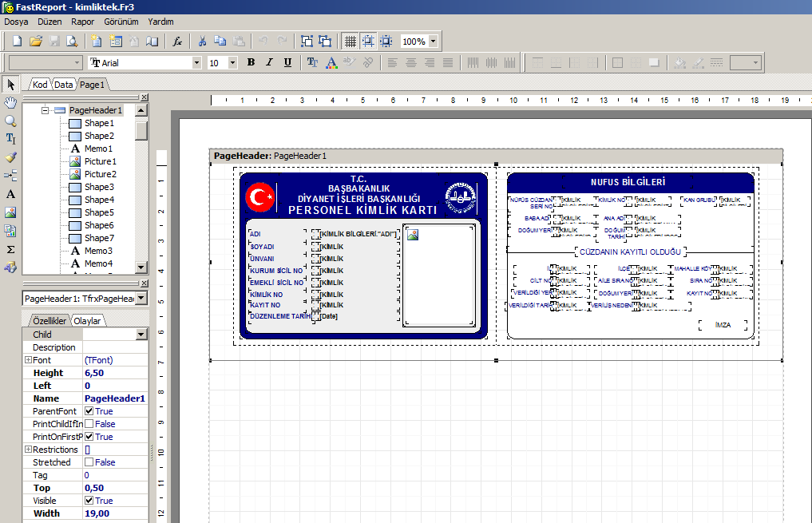Open page settings book icon
812x523 pixels.
pyautogui.click(x=152, y=42)
